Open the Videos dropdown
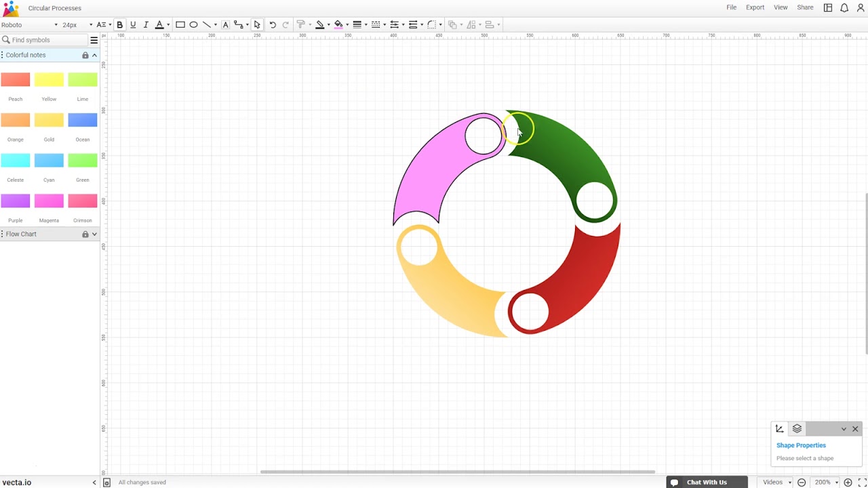Image resolution: width=868 pixels, height=488 pixels. (x=777, y=483)
